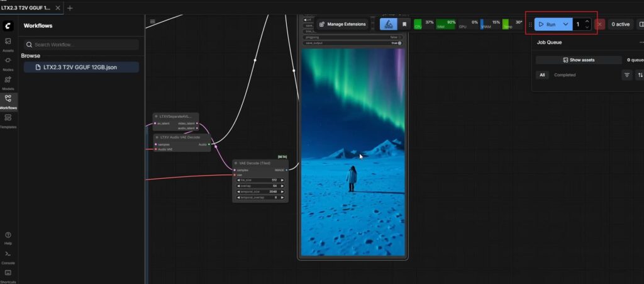Collapse the LTXV Audio VAE Decode node
644x284 pixels.
click(157, 137)
